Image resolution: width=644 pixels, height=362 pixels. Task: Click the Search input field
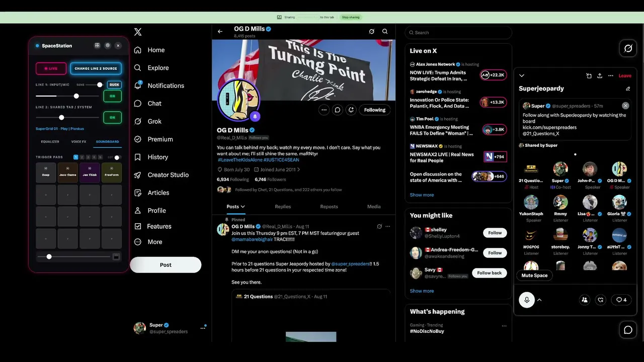(x=458, y=33)
